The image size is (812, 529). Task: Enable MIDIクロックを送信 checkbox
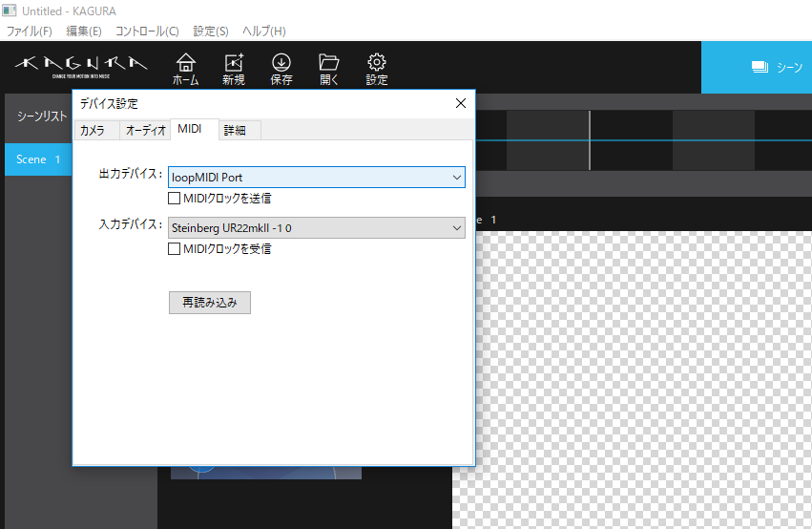pyautogui.click(x=174, y=198)
